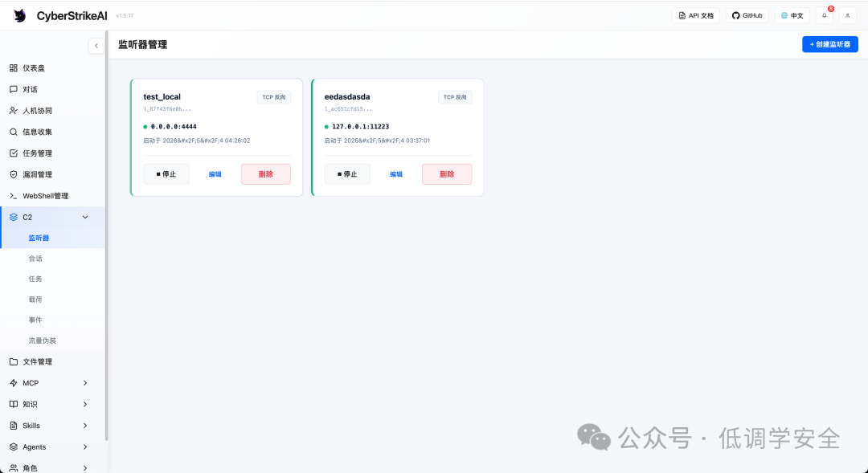Click the MCP lightning icon
The height and width of the screenshot is (473, 868).
tap(14, 383)
